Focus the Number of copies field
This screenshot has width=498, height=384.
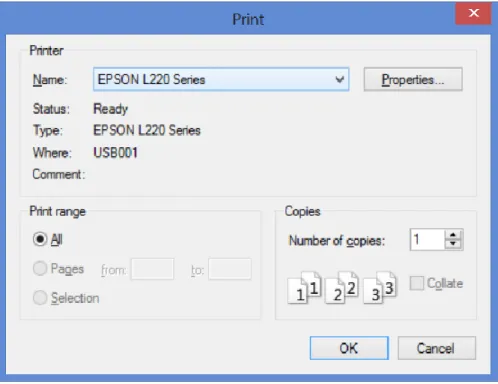coord(428,239)
